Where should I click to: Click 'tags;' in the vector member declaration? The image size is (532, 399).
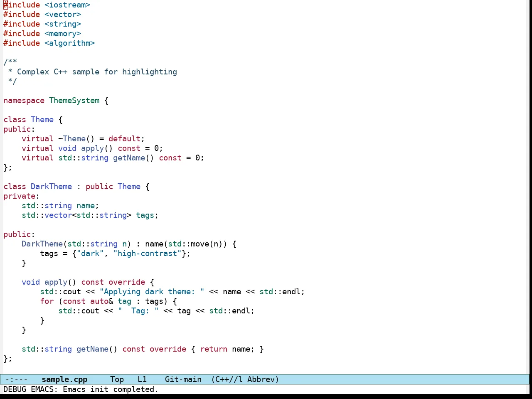coord(147,215)
